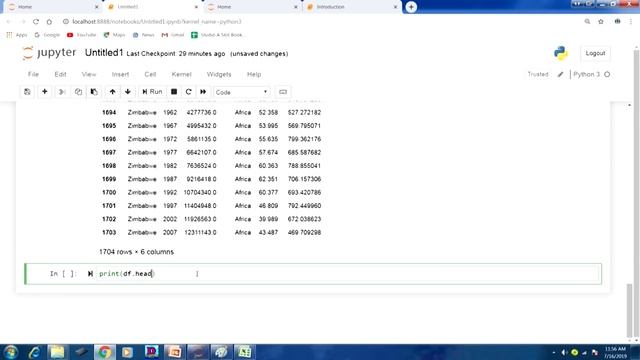This screenshot has width=640, height=360.
Task: Open the Insert menu
Action: tap(120, 74)
